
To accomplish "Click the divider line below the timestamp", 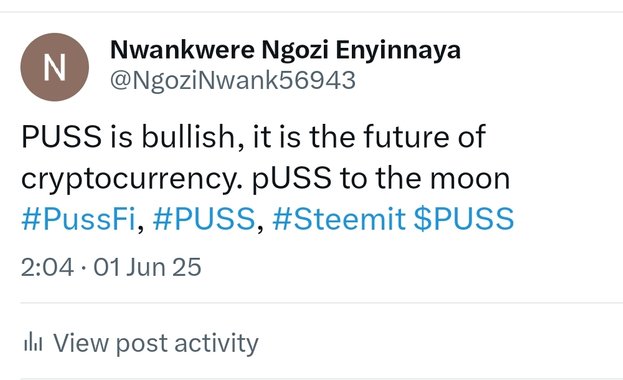I will [x=322, y=303].
